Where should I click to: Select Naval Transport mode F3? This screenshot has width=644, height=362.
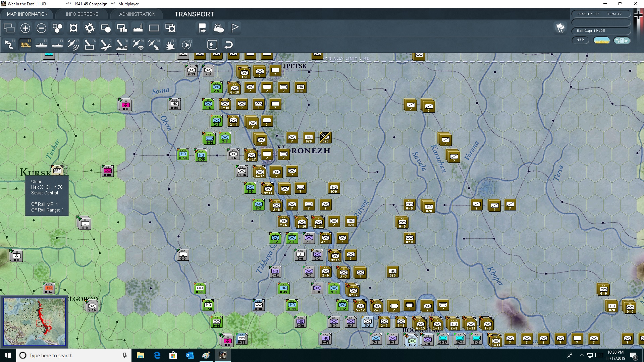41,45
